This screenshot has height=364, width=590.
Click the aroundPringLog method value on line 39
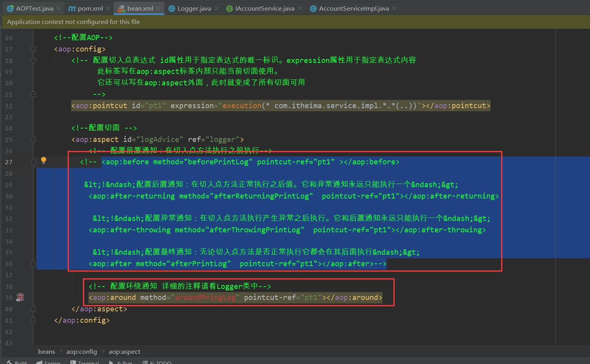pyautogui.click(x=205, y=298)
